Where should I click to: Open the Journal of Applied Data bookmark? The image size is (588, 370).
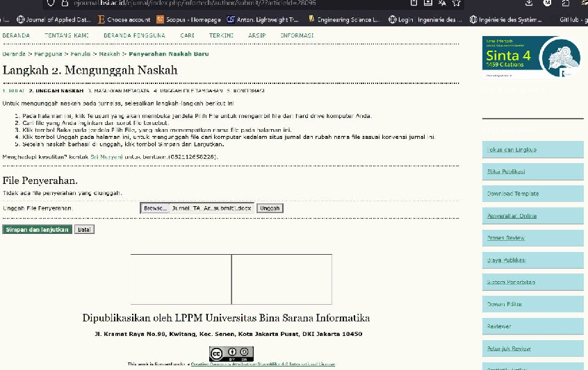54,19
